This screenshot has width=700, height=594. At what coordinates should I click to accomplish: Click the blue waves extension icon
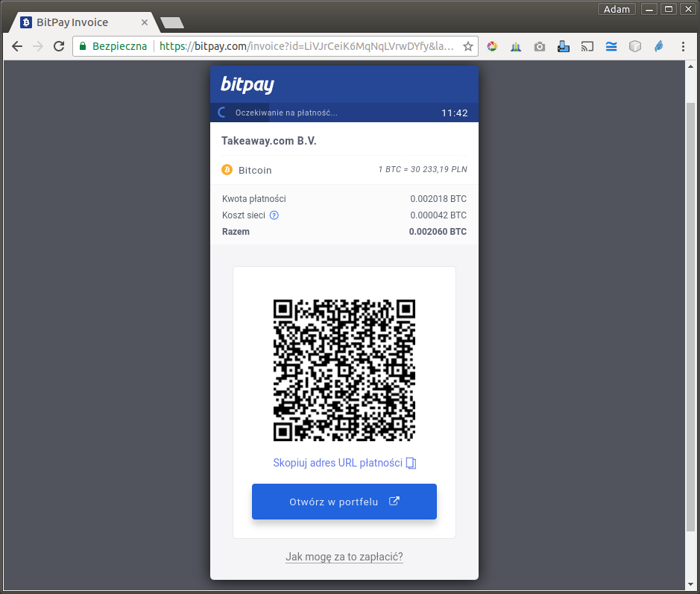coord(611,46)
